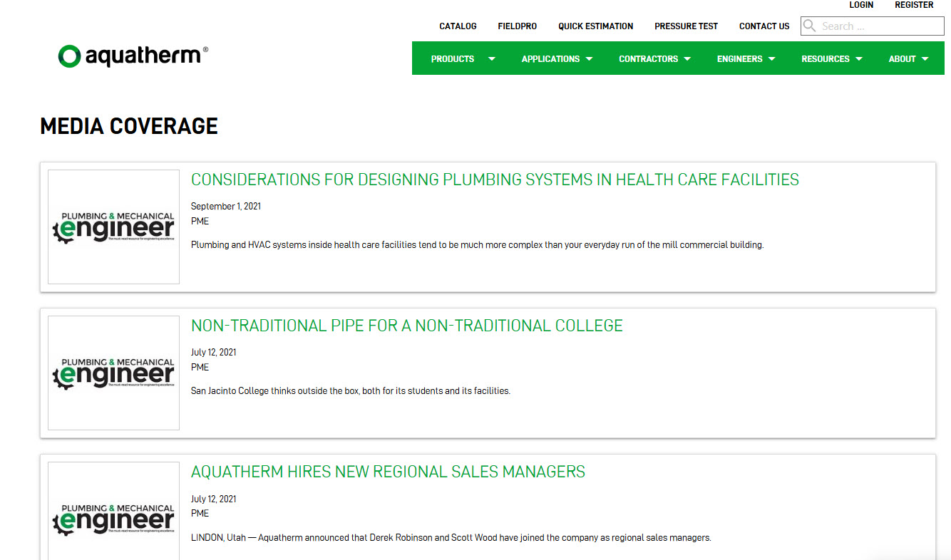This screenshot has height=560, width=951.
Task: Click the Login link
Action: [861, 5]
